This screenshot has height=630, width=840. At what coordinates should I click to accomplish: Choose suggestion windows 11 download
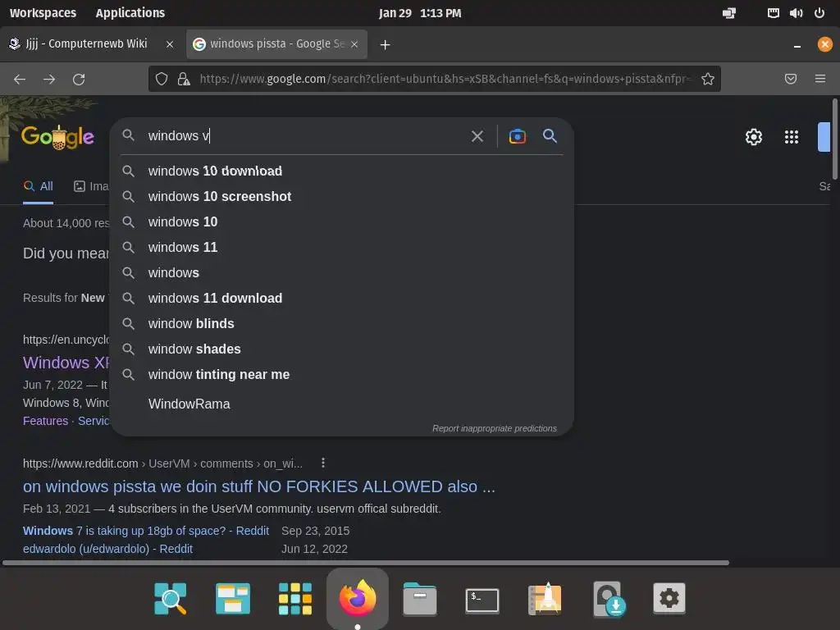pos(342,299)
